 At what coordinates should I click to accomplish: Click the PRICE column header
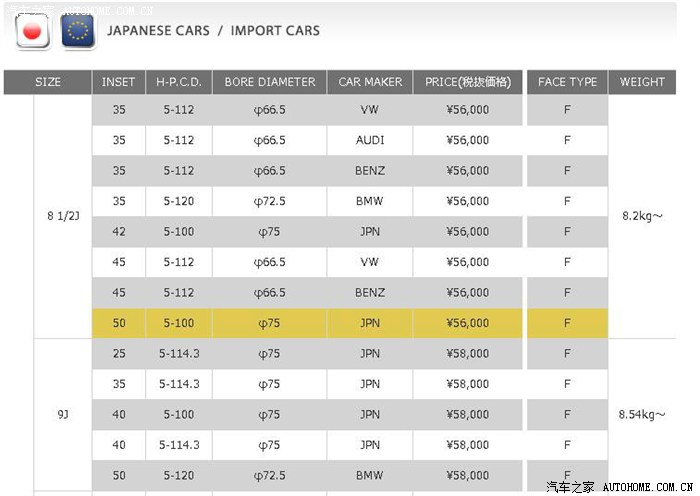pos(467,82)
